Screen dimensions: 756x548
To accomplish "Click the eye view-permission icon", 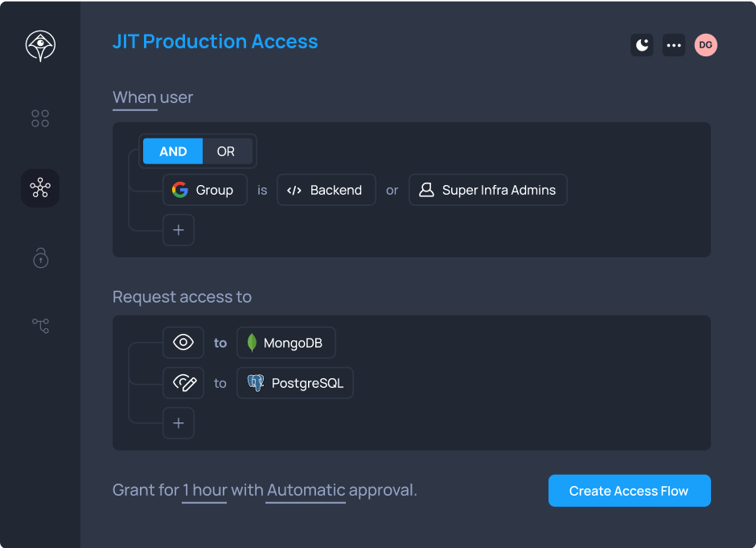I will [x=183, y=343].
